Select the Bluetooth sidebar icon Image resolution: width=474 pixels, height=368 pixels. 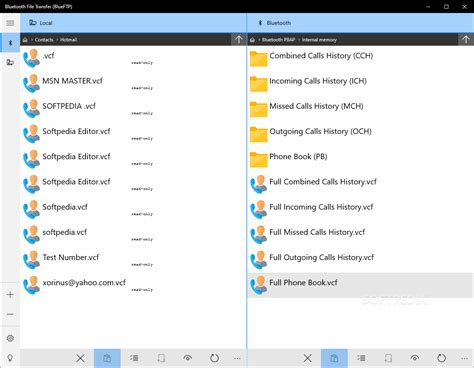point(10,43)
